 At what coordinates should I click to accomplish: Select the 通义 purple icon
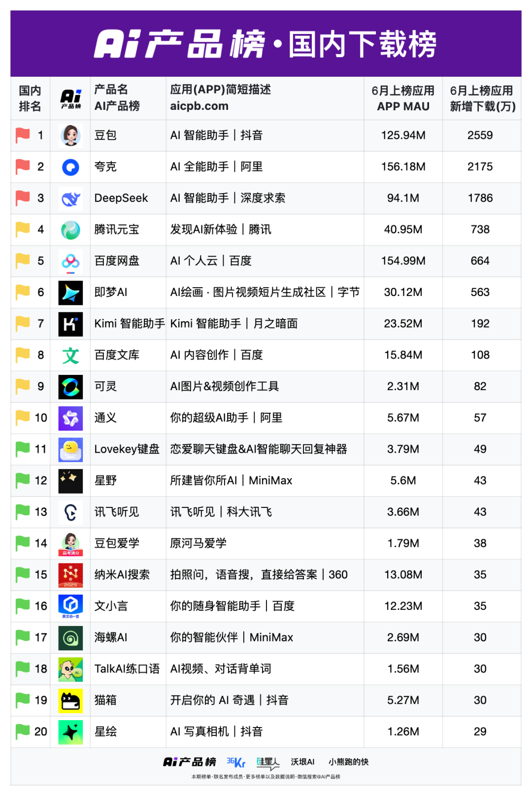[70, 418]
